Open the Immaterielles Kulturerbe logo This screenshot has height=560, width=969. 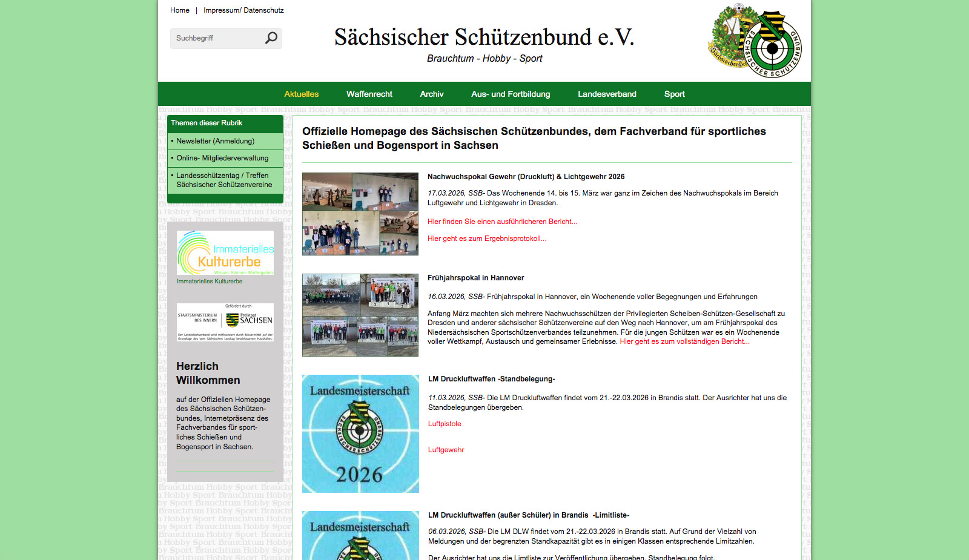[x=225, y=253]
